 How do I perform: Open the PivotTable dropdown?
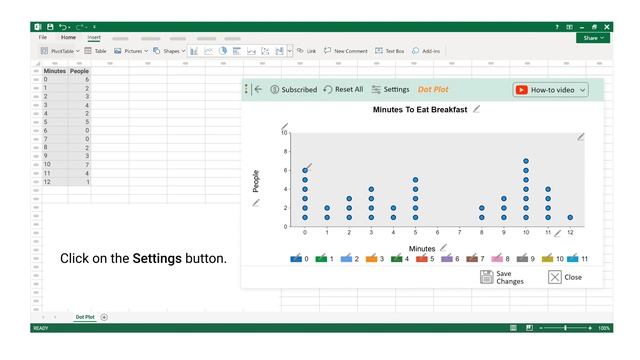point(60,51)
